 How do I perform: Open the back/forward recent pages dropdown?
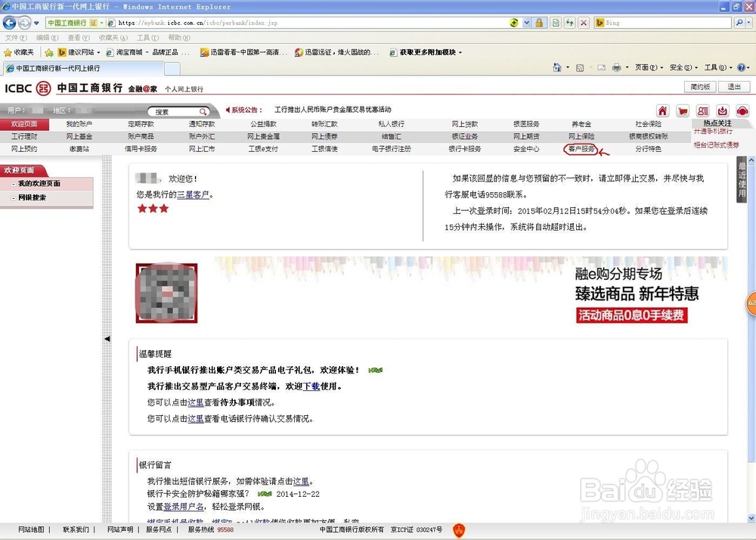point(36,23)
